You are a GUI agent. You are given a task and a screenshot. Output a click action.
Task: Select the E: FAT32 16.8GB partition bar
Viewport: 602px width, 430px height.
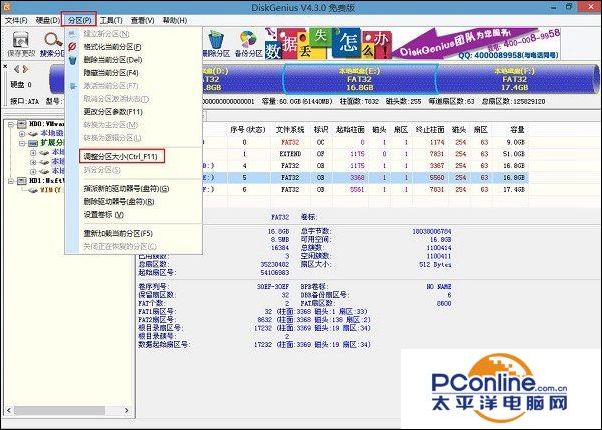[359, 79]
